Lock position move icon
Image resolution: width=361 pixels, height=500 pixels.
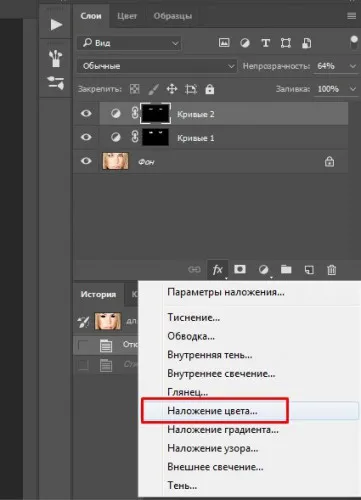click(172, 89)
